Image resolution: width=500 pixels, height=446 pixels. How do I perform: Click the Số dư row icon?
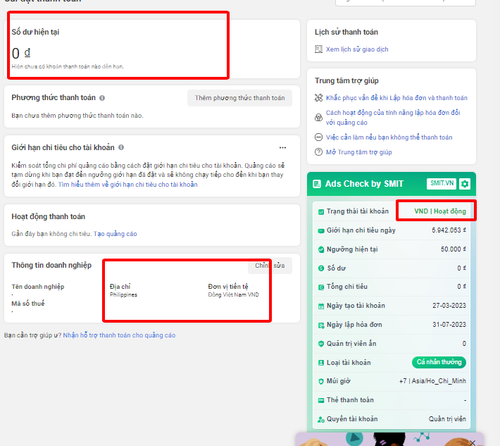coord(321,268)
